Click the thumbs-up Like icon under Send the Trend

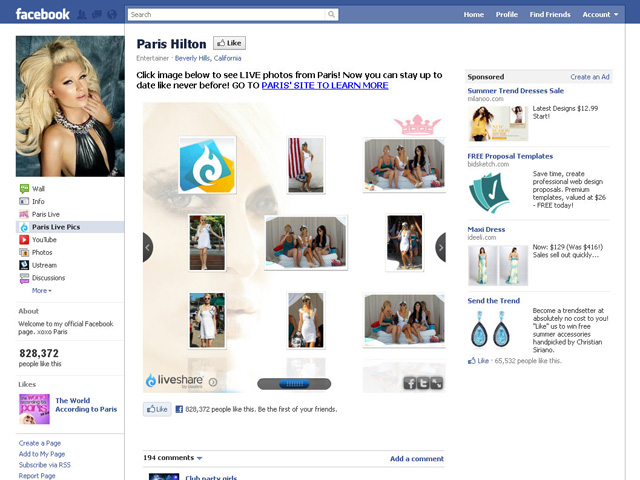coord(472,361)
